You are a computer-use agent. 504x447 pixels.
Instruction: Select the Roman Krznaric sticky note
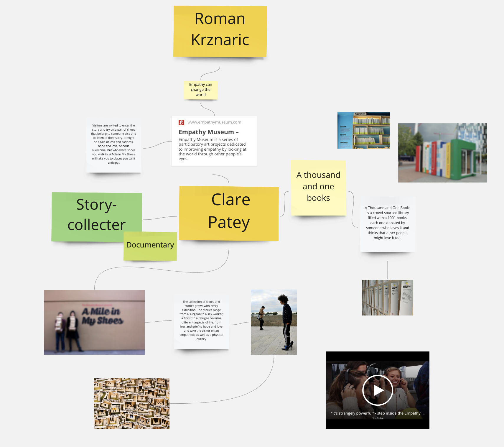point(220,31)
